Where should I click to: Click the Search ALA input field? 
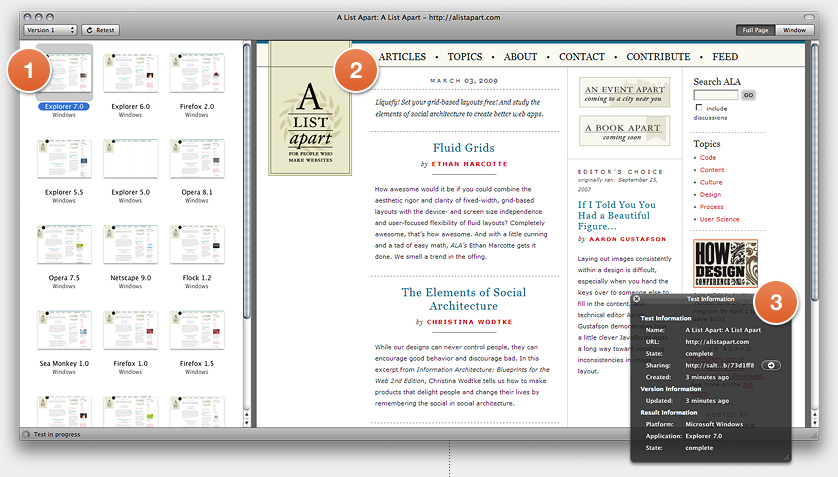[716, 95]
